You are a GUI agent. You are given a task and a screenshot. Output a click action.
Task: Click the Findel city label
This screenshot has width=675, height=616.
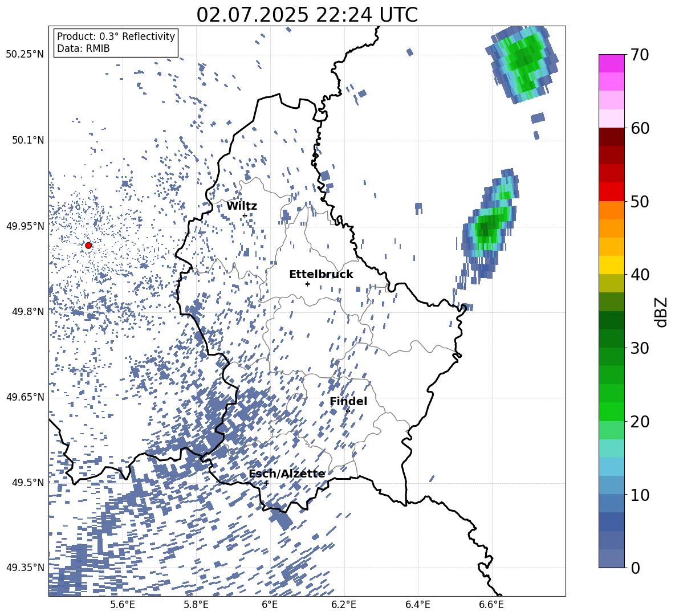[x=348, y=401]
